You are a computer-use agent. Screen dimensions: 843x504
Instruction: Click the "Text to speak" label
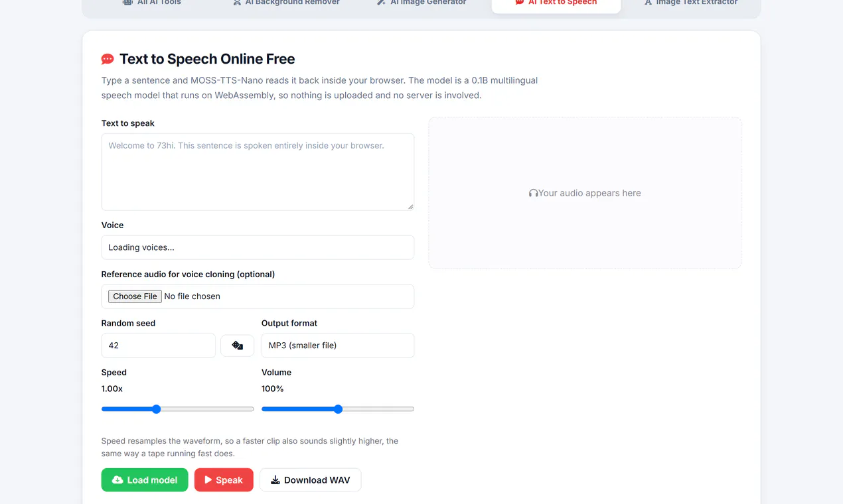pyautogui.click(x=128, y=123)
